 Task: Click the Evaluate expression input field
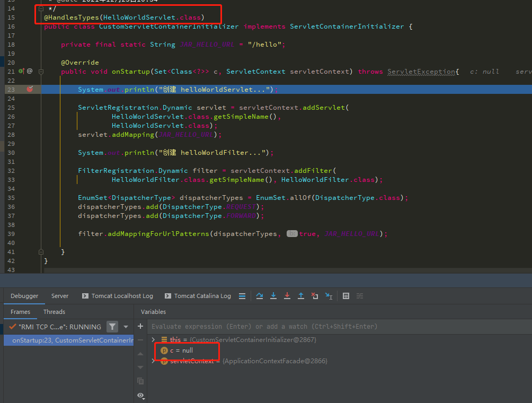339,326
